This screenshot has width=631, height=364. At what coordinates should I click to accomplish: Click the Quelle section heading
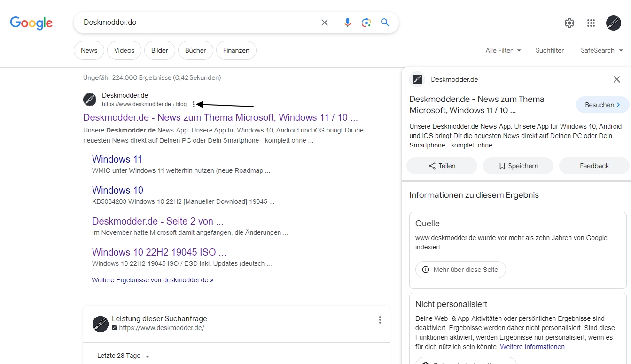point(428,224)
